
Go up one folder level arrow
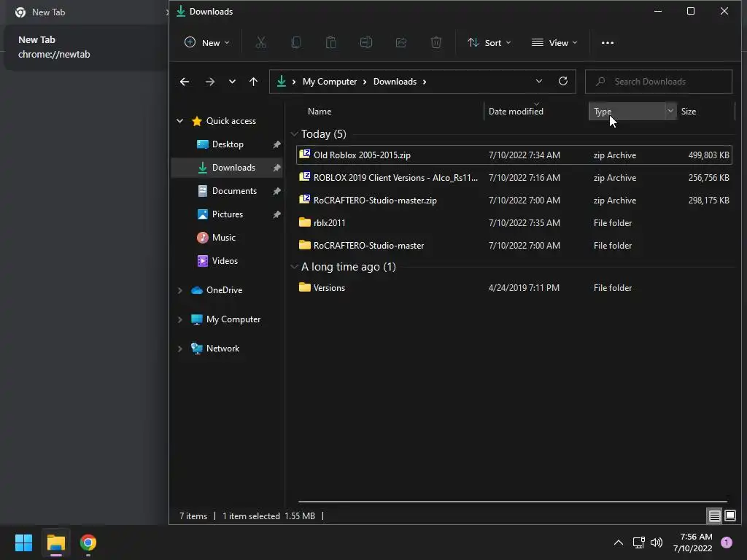click(x=253, y=82)
